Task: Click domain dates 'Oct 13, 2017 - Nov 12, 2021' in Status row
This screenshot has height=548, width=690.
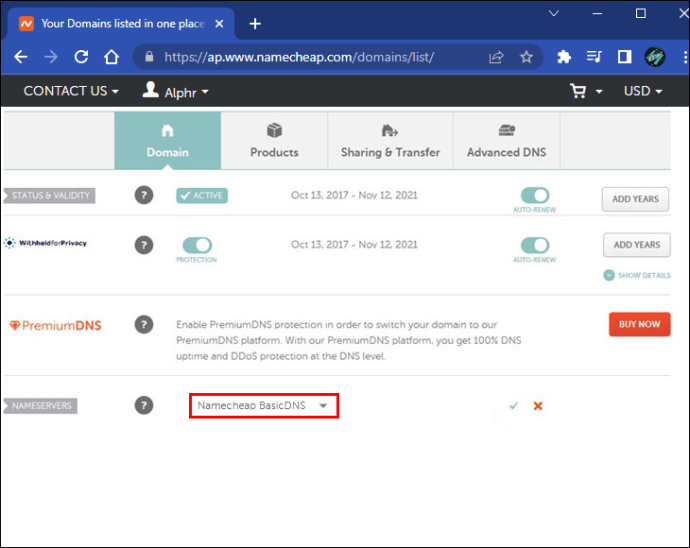Action: pos(354,195)
